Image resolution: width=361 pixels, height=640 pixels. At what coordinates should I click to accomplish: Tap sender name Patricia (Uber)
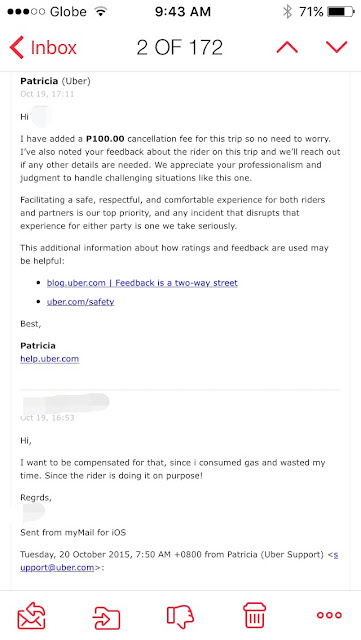[55, 81]
